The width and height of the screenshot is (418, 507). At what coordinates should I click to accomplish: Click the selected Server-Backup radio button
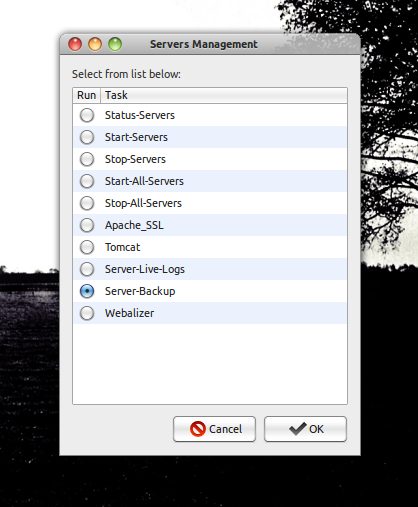(x=87, y=291)
